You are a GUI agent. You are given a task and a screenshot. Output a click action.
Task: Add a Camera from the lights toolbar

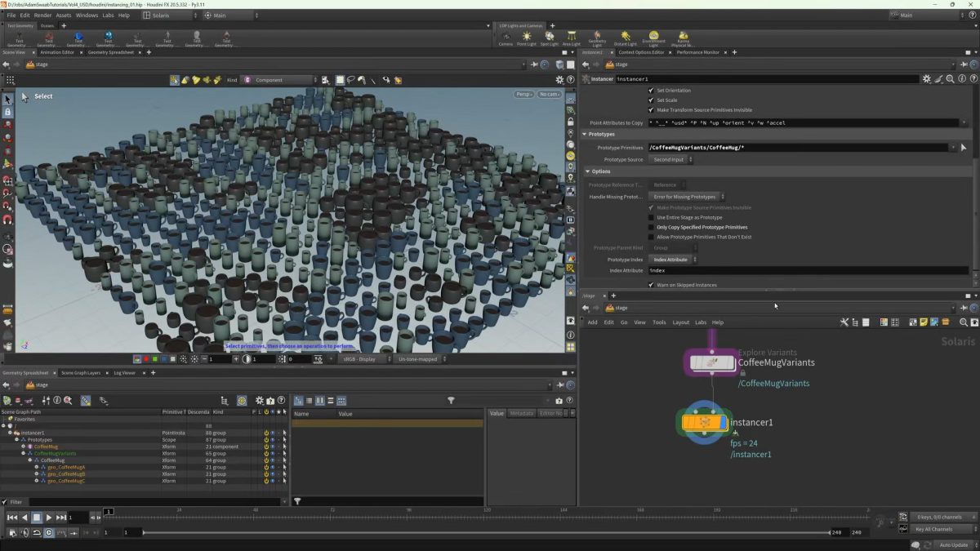(x=506, y=37)
